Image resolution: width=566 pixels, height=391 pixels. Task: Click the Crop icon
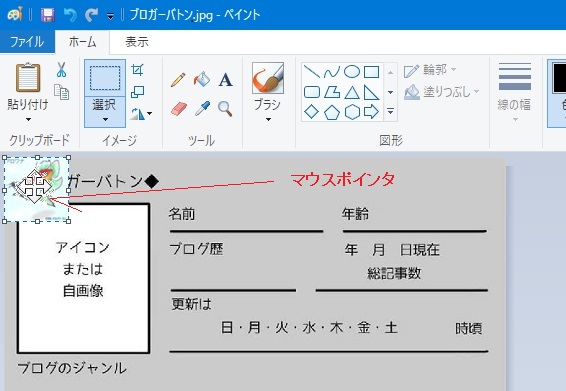point(138,69)
